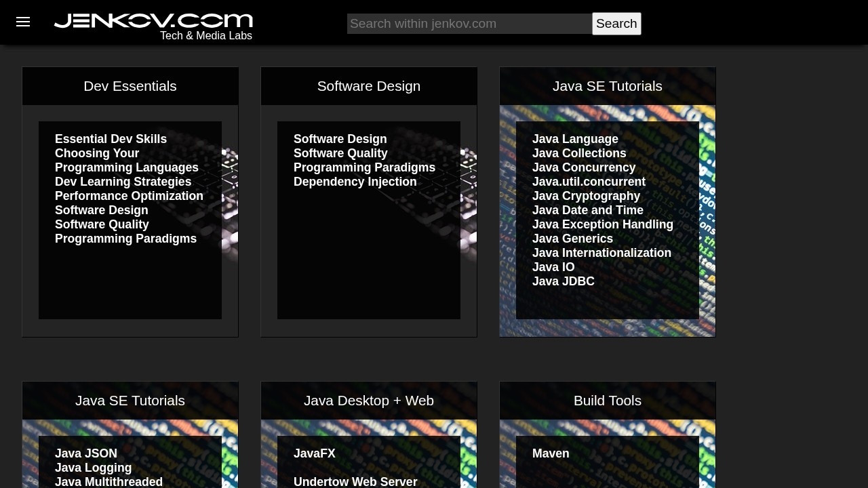Select Programming Paradigms under Software Design
Image resolution: width=868 pixels, height=488 pixels.
pyautogui.click(x=364, y=167)
